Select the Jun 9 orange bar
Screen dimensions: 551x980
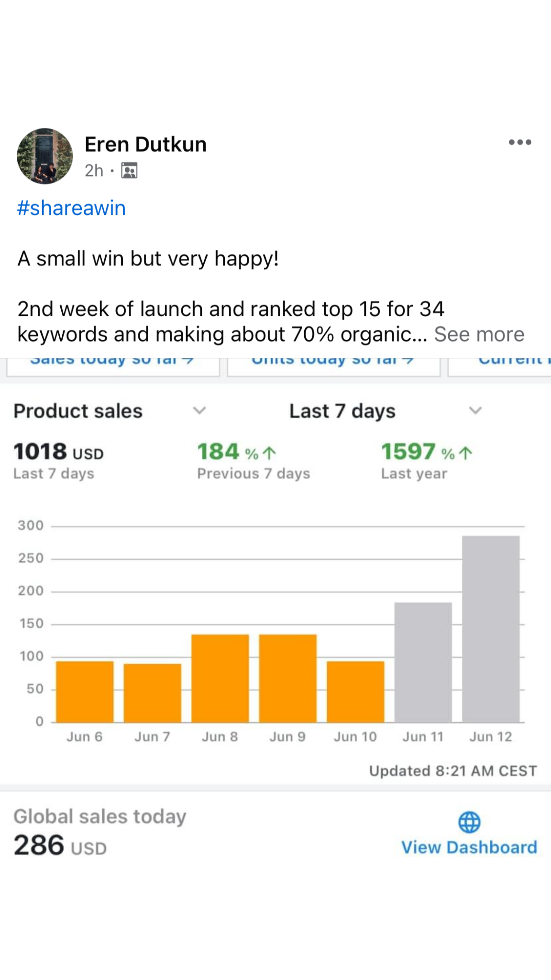288,678
